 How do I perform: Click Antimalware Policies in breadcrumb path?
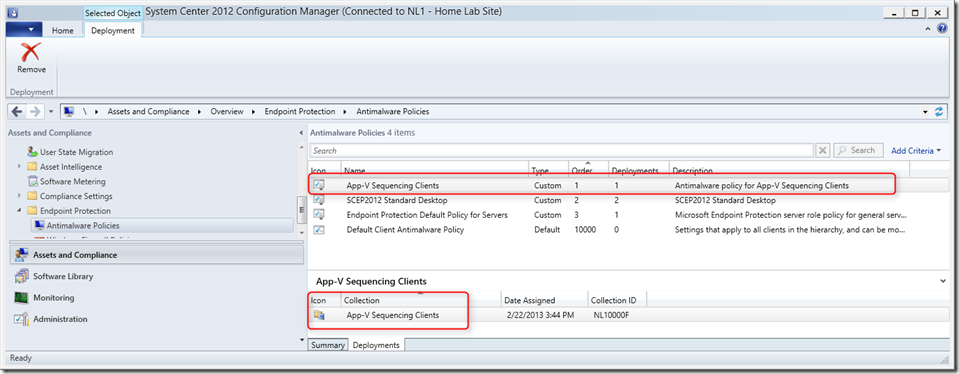(x=393, y=112)
